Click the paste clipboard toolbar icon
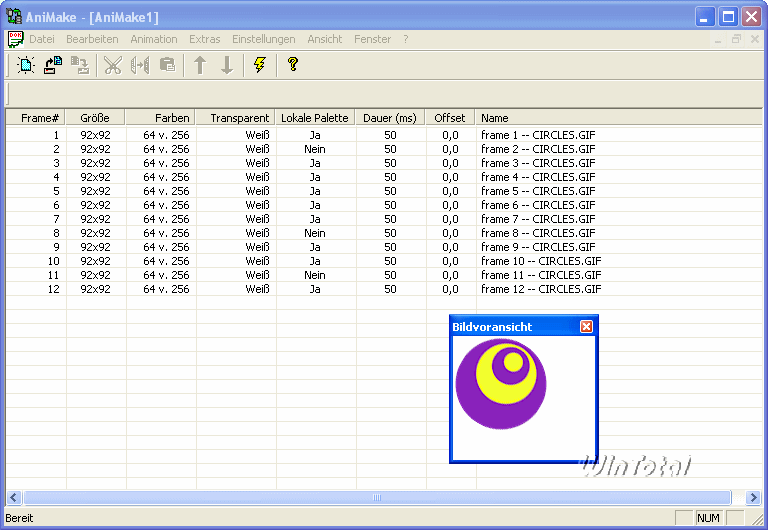768x530 pixels. click(x=167, y=65)
